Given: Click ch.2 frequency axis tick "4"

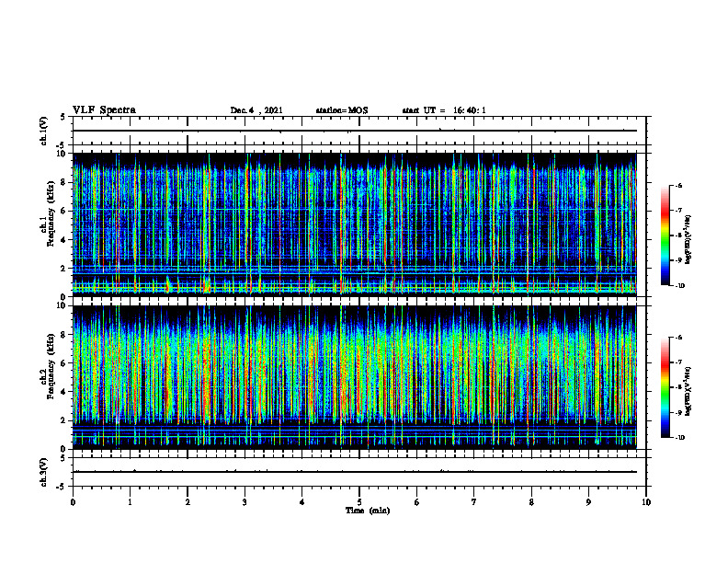Looking at the screenshot, I should point(63,392).
